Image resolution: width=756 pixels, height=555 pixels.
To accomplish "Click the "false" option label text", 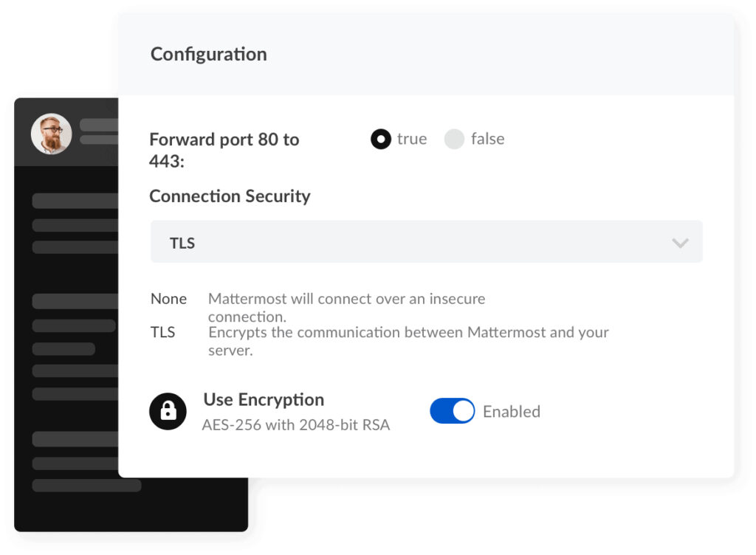I will coord(487,139).
